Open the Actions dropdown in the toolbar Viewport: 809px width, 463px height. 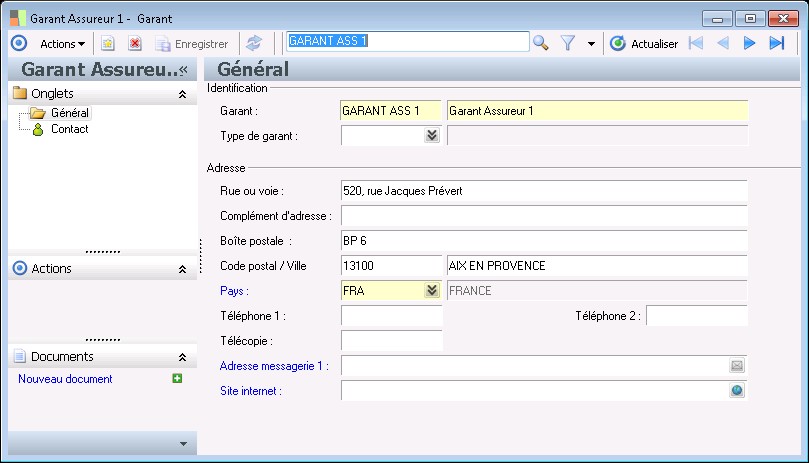point(62,44)
